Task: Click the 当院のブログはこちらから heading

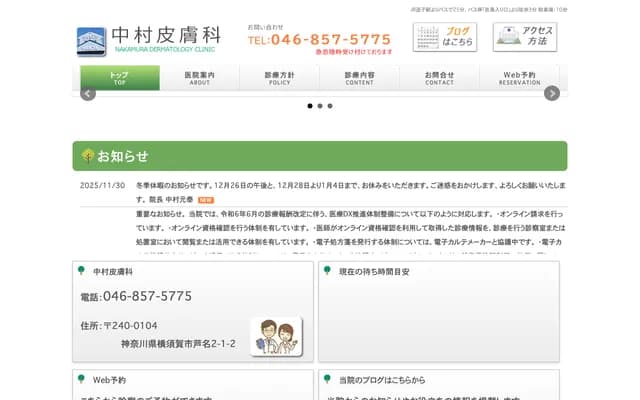Action: click(x=382, y=380)
